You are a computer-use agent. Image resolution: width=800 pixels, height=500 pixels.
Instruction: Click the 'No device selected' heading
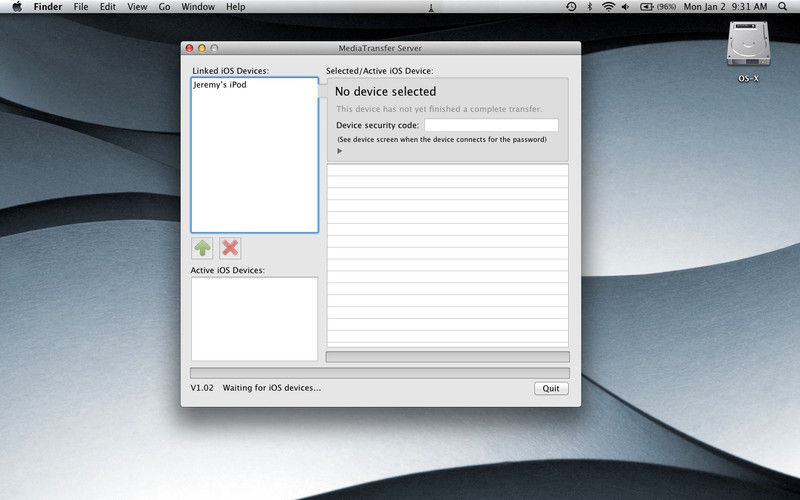386,92
